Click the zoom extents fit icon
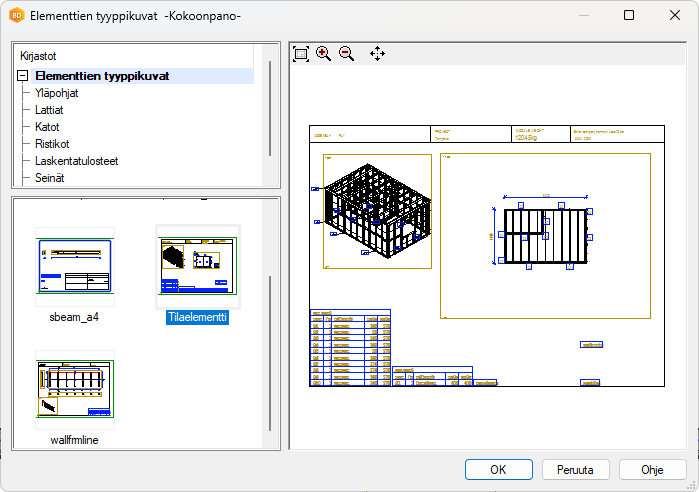The image size is (699, 492). [301, 54]
